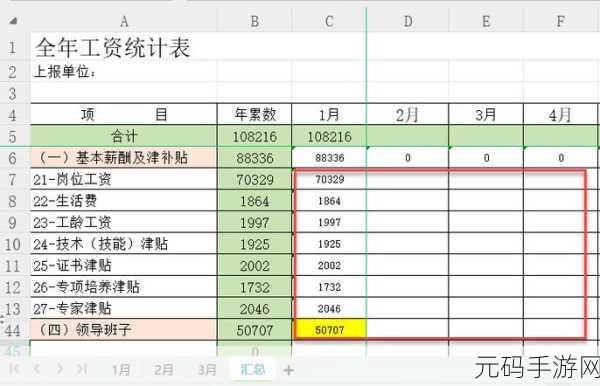This screenshot has width=600, height=386.
Task: Click 1997 in the 1月 column
Action: point(329,222)
